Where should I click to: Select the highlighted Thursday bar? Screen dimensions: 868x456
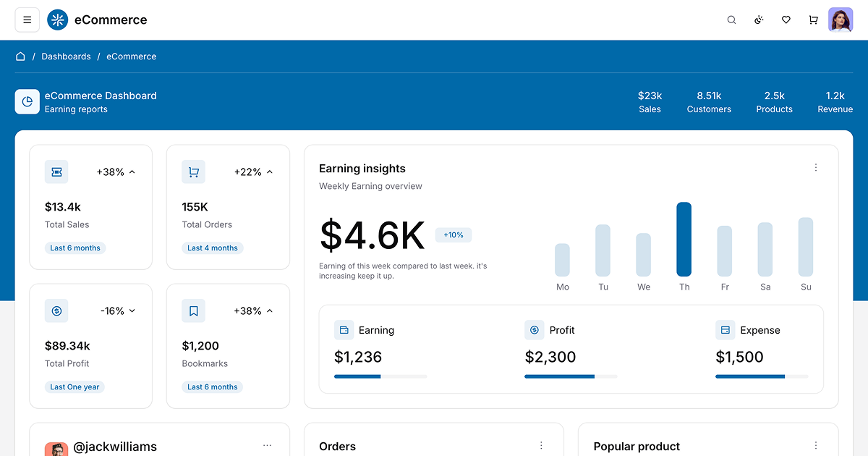684,240
